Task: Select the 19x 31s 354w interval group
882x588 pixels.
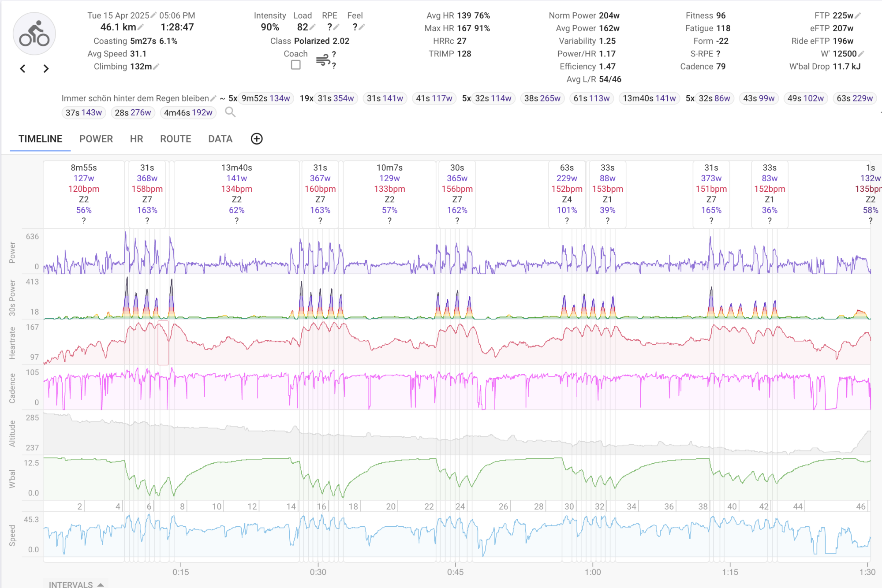Action: tap(336, 98)
